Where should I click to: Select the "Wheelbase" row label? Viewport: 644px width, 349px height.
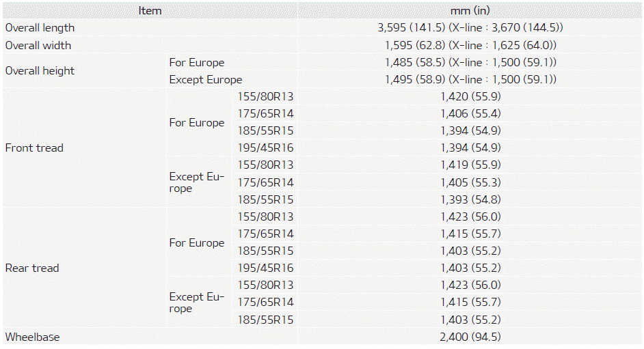[x=32, y=337]
